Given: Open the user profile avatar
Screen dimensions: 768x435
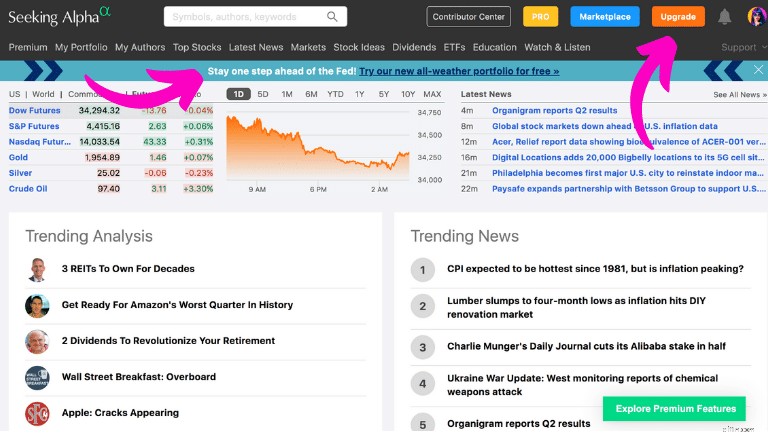Looking at the screenshot, I should pyautogui.click(x=757, y=16).
